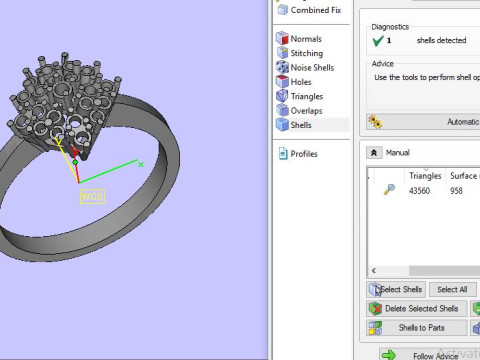Click the Shells to Parts button
The image size is (480, 360).
click(x=417, y=328)
